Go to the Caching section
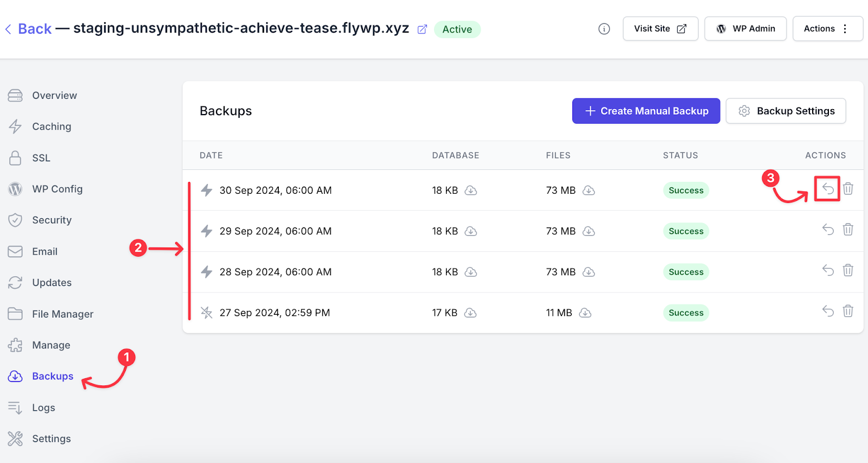This screenshot has width=868, height=463. pyautogui.click(x=52, y=126)
